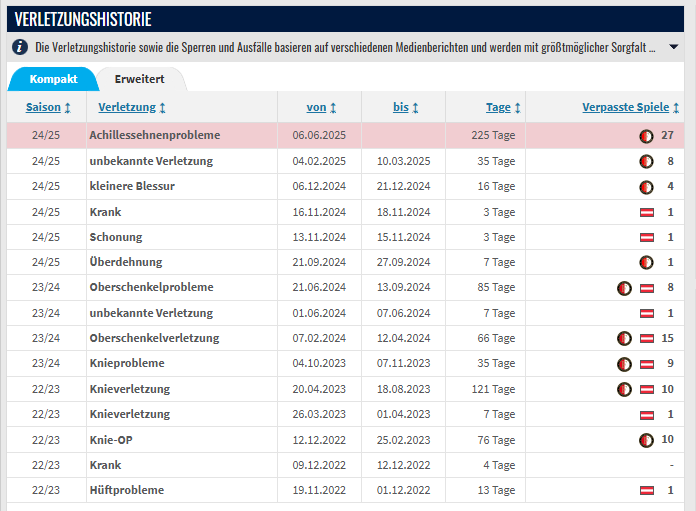Click the Austria flag in the Hüftprobleme row
This screenshot has height=511, width=696.
[646, 490]
